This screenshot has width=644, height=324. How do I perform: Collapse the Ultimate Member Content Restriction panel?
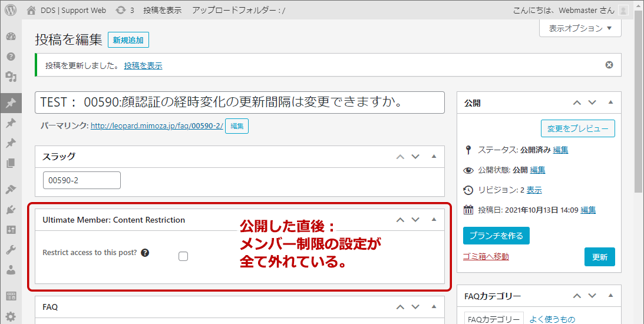click(434, 220)
